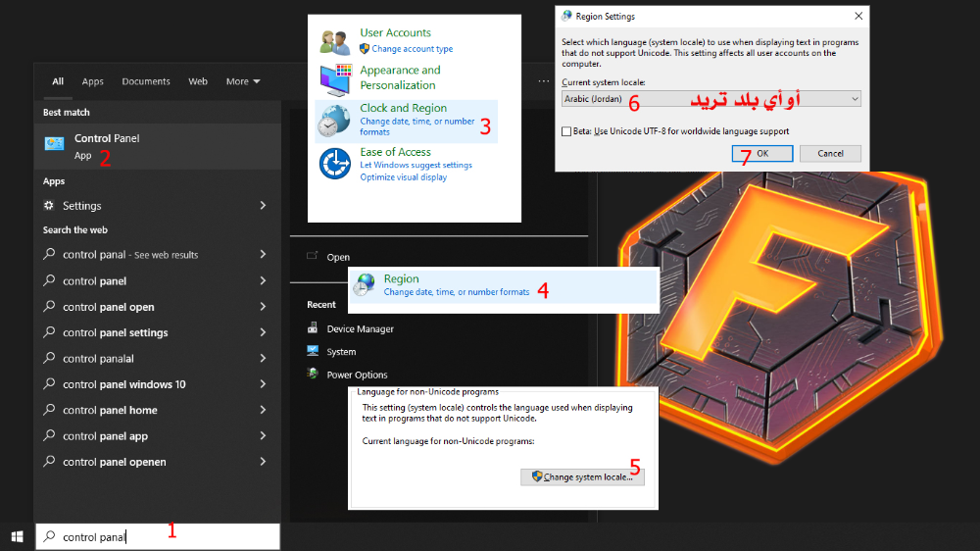Switch to the Apps search tab
980x551 pixels.
pos(92,81)
